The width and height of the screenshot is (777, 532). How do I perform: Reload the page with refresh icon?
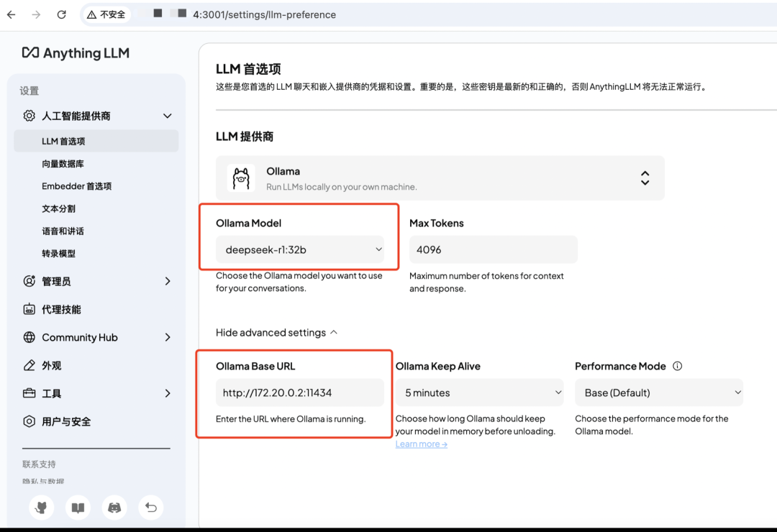[61, 15]
